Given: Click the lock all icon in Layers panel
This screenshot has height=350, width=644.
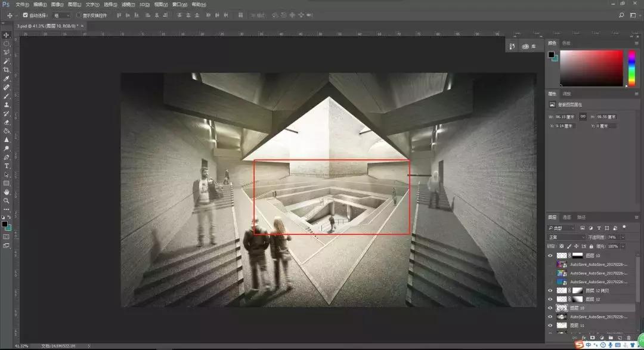Looking at the screenshot, I should (x=592, y=246).
